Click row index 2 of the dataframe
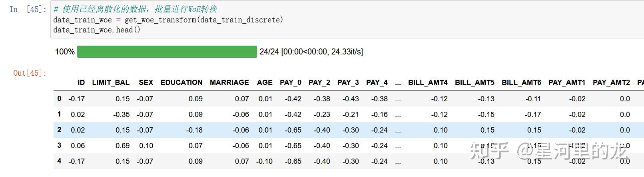This screenshot has width=644, height=177. click(59, 130)
